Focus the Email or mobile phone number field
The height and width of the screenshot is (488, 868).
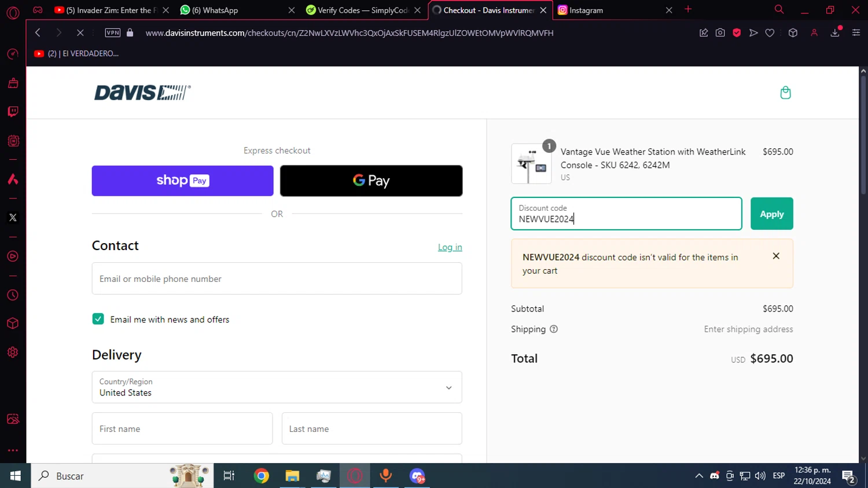pos(277,278)
